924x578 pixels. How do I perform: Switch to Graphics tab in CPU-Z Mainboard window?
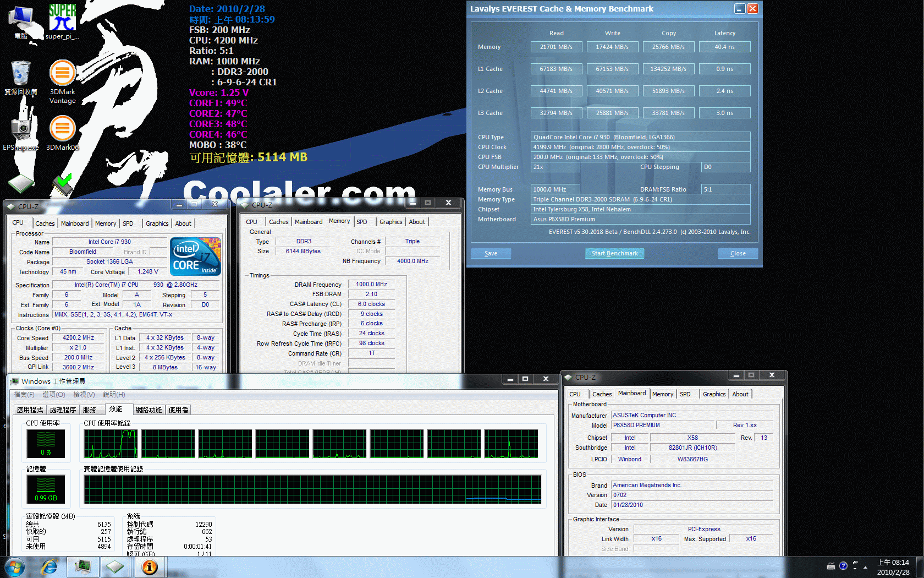[714, 394]
